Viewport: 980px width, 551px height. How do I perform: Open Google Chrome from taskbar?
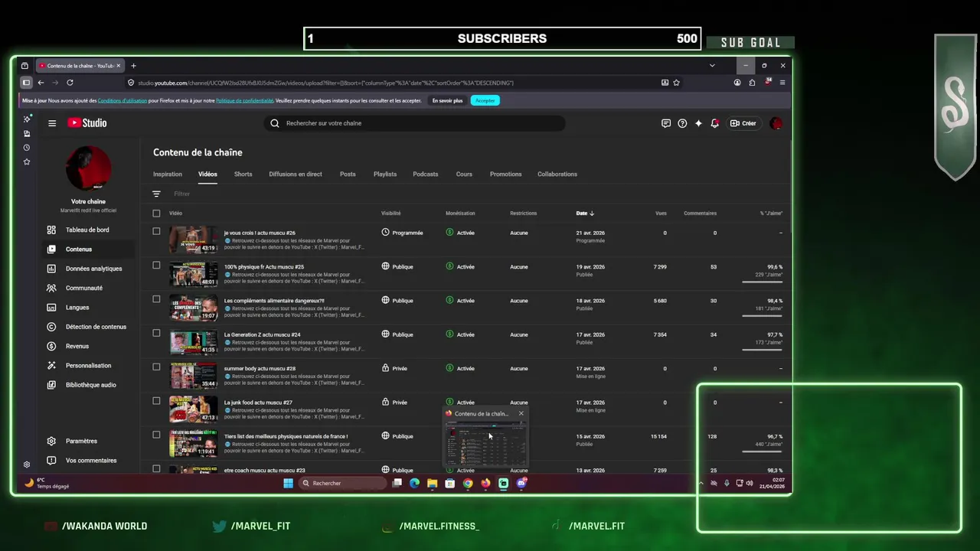pyautogui.click(x=468, y=483)
